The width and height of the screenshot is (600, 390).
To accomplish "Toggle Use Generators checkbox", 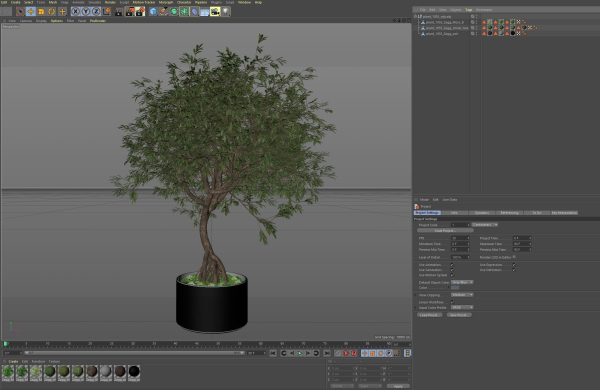I will [452, 270].
